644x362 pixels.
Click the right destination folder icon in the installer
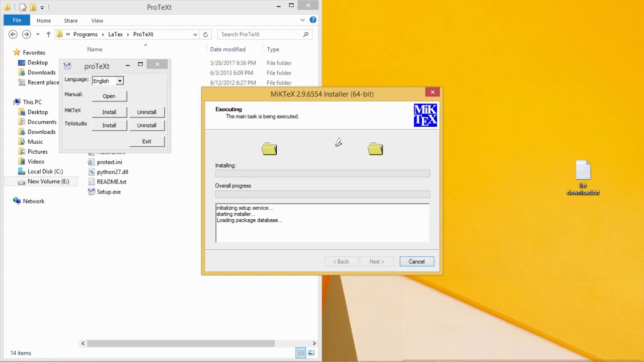(375, 149)
